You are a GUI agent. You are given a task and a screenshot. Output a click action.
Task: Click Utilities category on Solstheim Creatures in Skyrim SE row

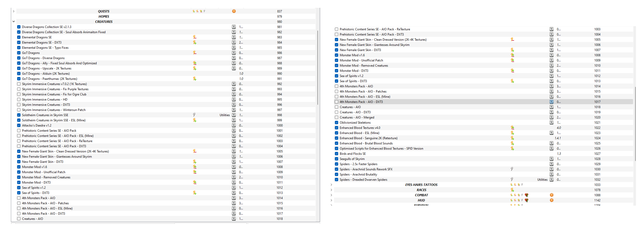(x=225, y=115)
